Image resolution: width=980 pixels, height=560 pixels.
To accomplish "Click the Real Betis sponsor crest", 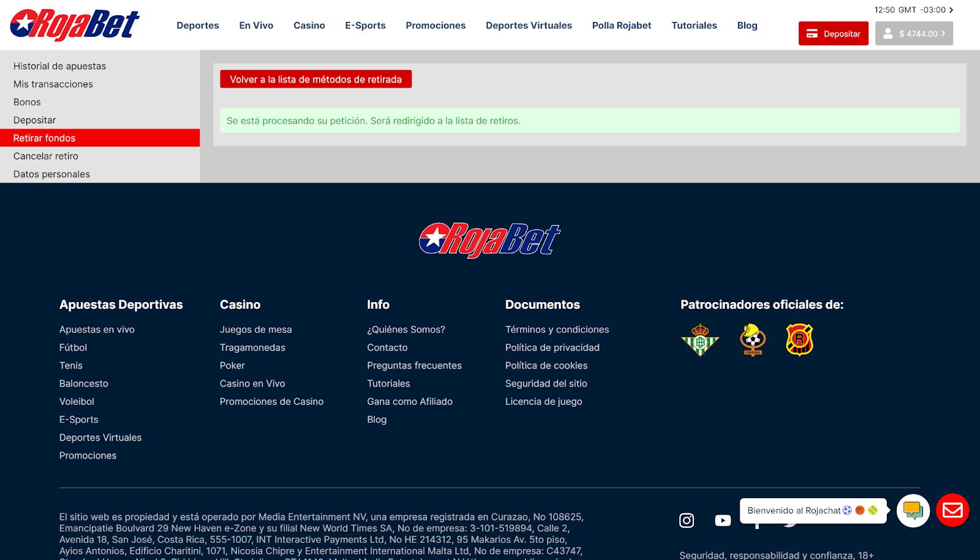I will (700, 339).
